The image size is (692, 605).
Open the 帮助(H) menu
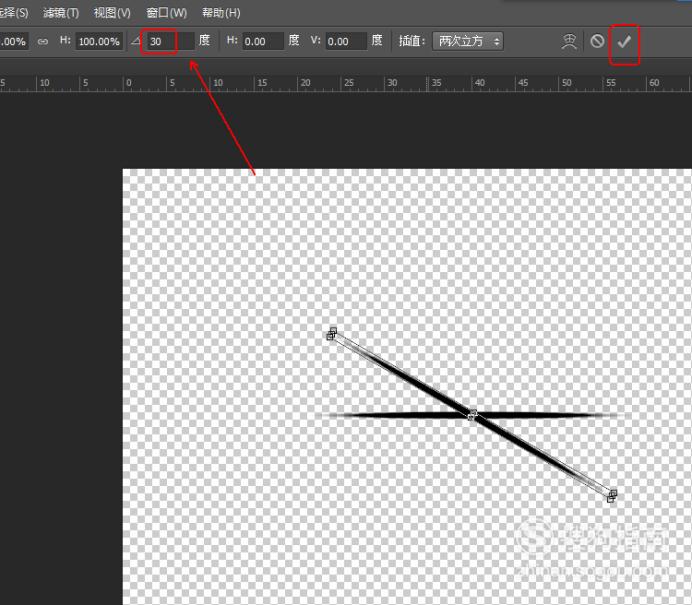[221, 13]
